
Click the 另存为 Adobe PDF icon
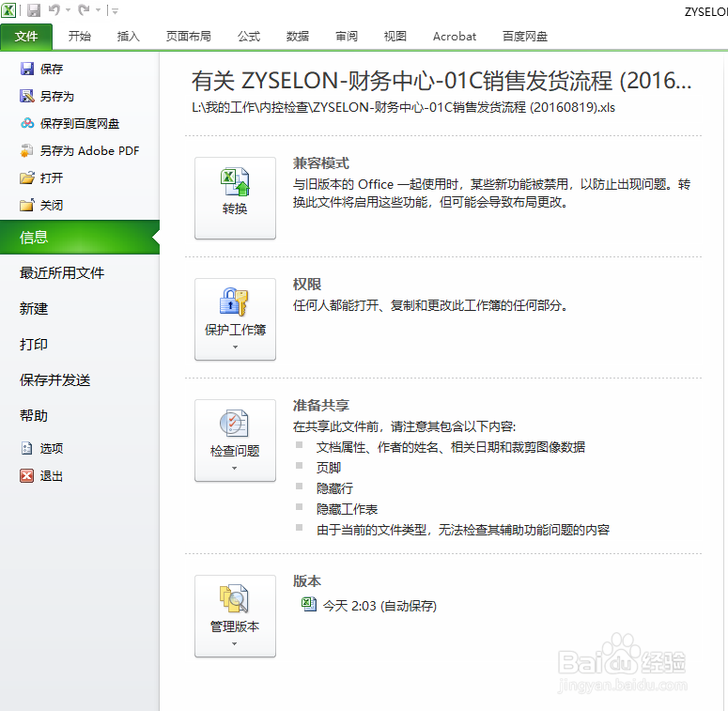(27, 151)
